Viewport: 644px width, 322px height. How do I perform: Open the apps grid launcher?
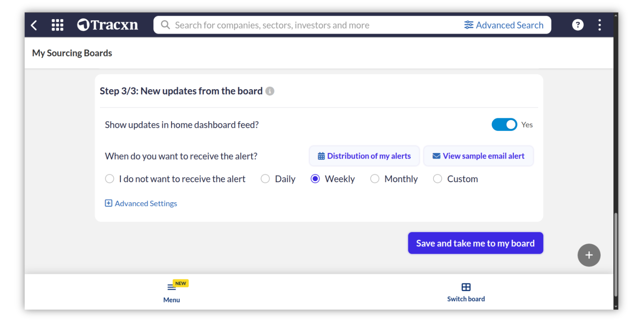pyautogui.click(x=57, y=25)
